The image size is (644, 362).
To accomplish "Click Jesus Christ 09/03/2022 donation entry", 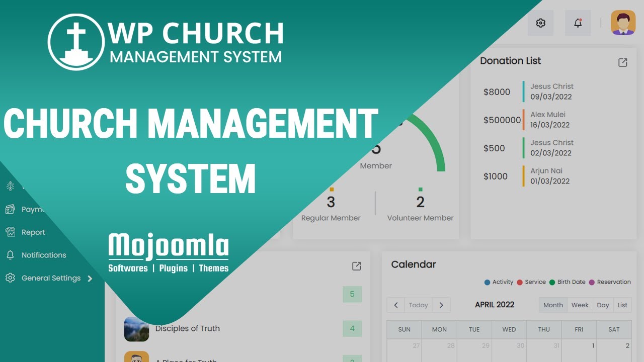I will pyautogui.click(x=552, y=92).
